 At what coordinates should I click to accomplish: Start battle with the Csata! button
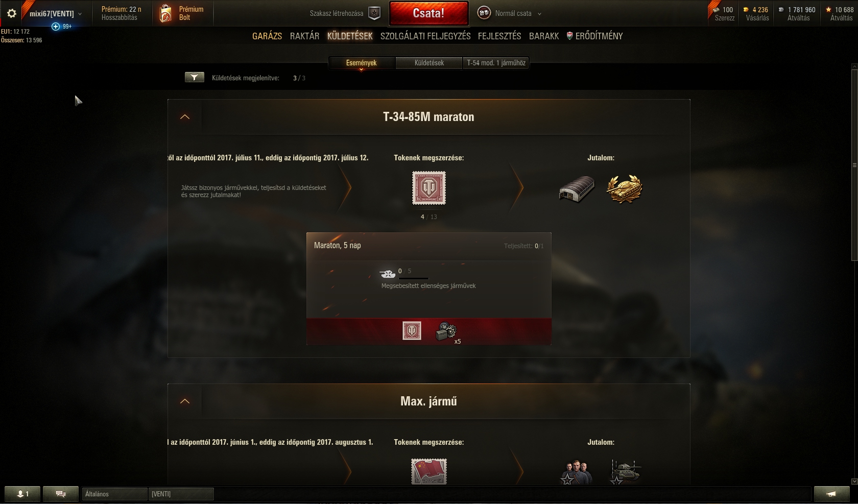click(428, 13)
